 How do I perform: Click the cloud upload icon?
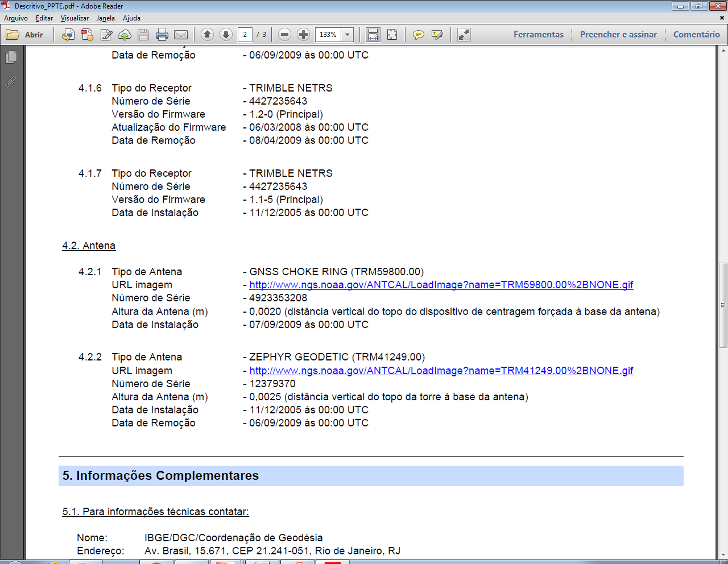point(125,35)
